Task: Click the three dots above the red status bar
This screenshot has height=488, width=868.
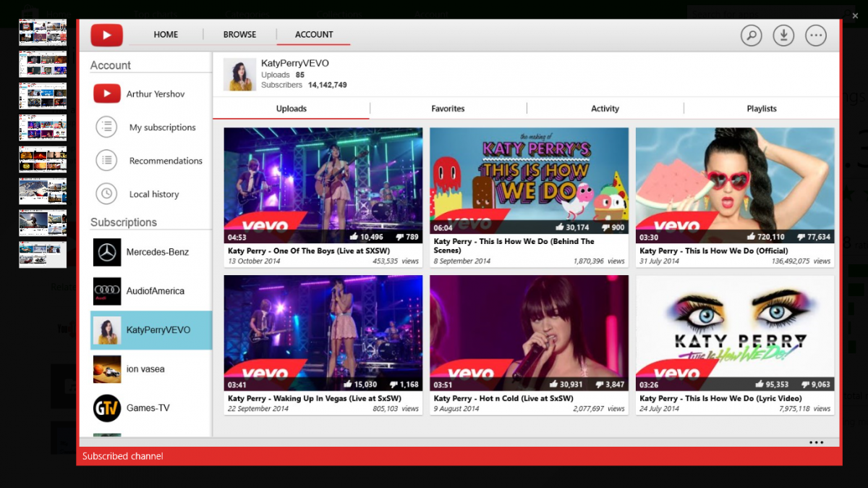Action: click(x=817, y=442)
